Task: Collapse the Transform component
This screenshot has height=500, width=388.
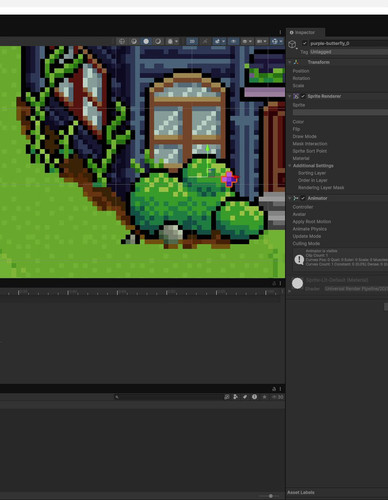Action: click(x=290, y=62)
